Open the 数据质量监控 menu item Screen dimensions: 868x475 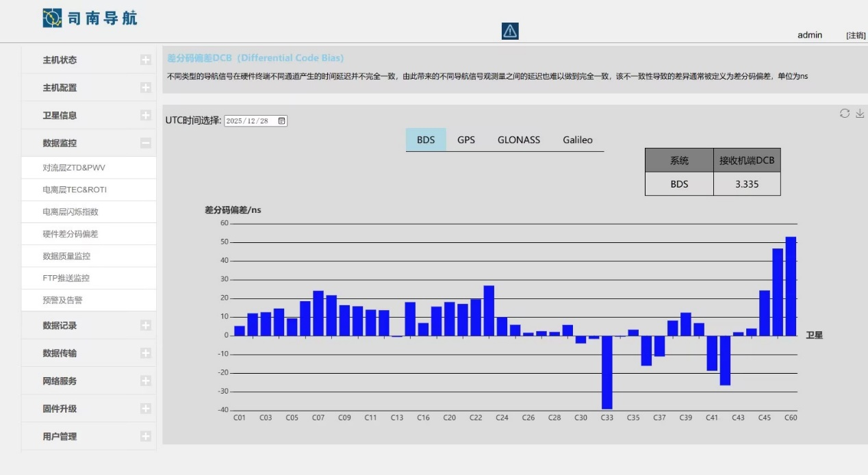click(x=66, y=256)
